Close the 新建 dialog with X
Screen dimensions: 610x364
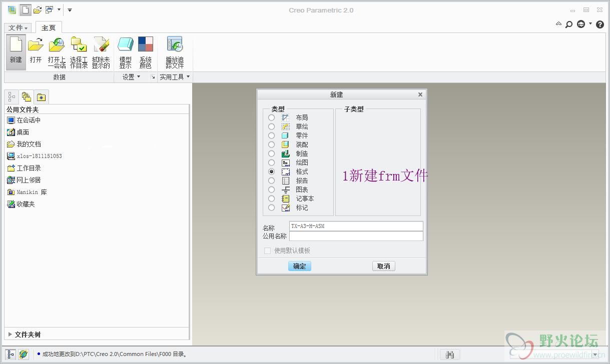(420, 94)
